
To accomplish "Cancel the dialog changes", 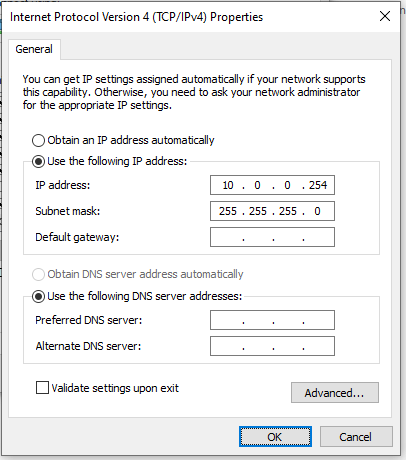I will pyautogui.click(x=356, y=437).
